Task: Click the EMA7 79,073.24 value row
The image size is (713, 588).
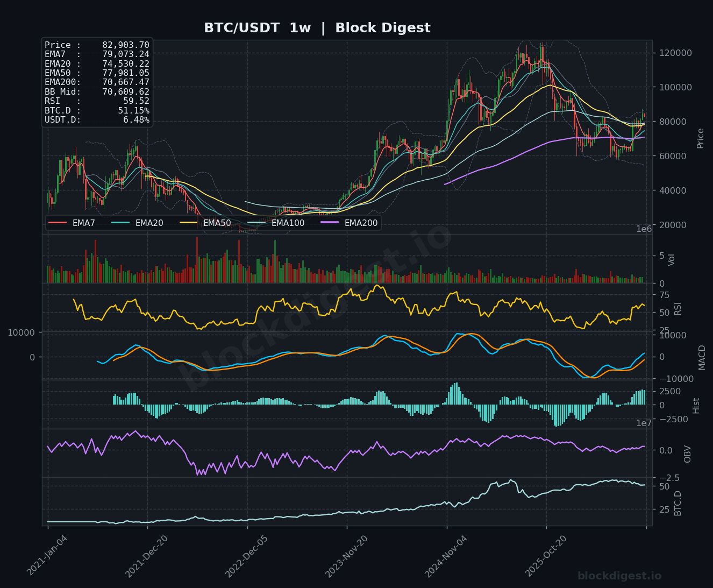Action: point(97,54)
